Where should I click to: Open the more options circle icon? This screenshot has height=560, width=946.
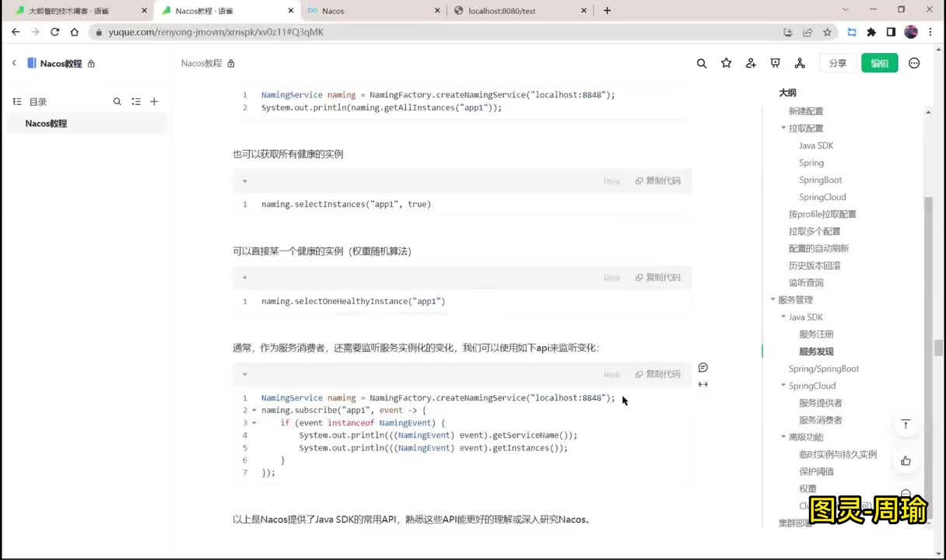[914, 63]
